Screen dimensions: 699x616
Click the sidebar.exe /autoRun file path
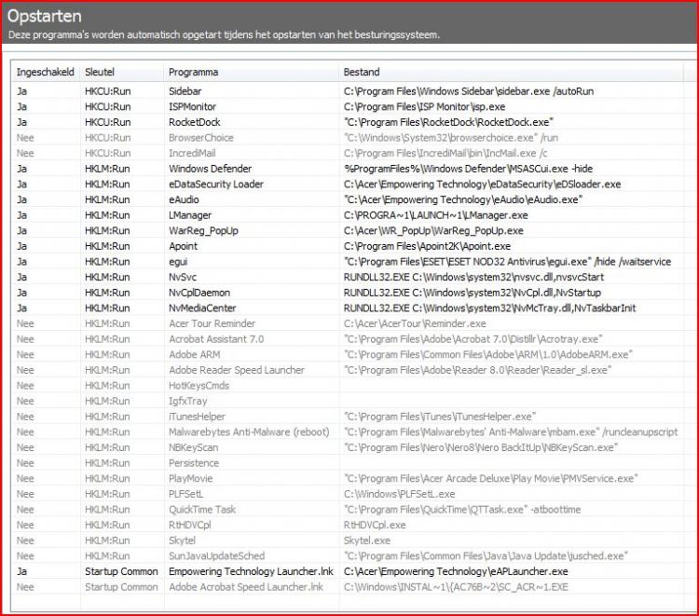[469, 91]
